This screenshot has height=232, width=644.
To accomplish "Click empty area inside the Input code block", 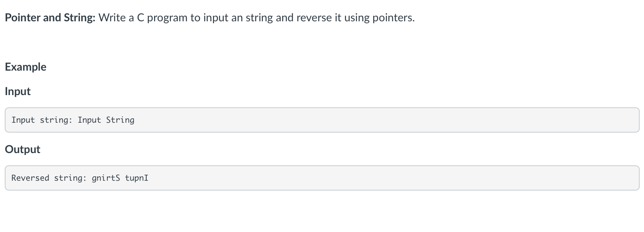I will [x=386, y=120].
